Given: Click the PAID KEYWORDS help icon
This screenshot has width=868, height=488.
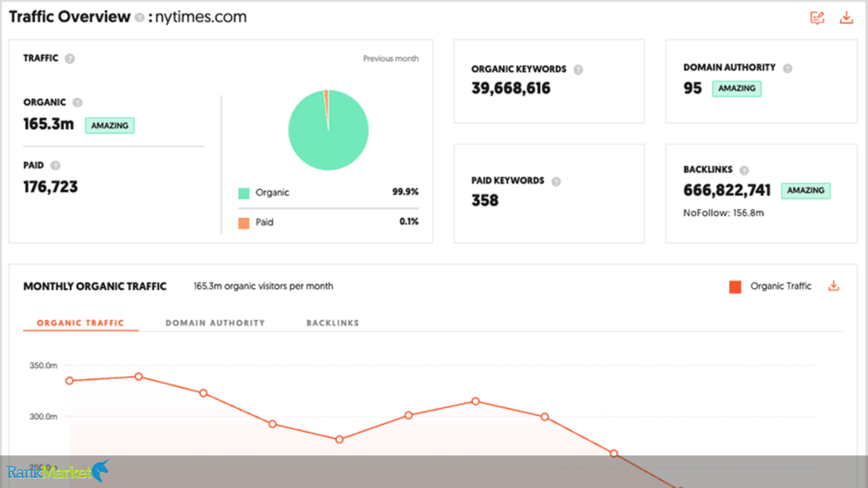Looking at the screenshot, I should pos(556,182).
